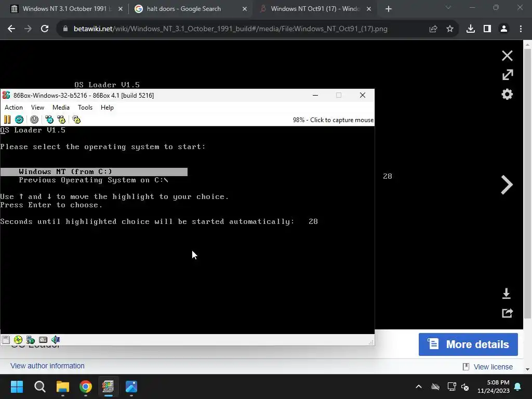Open the Action menu in 86Box
The width and height of the screenshot is (532, 399).
point(14,108)
